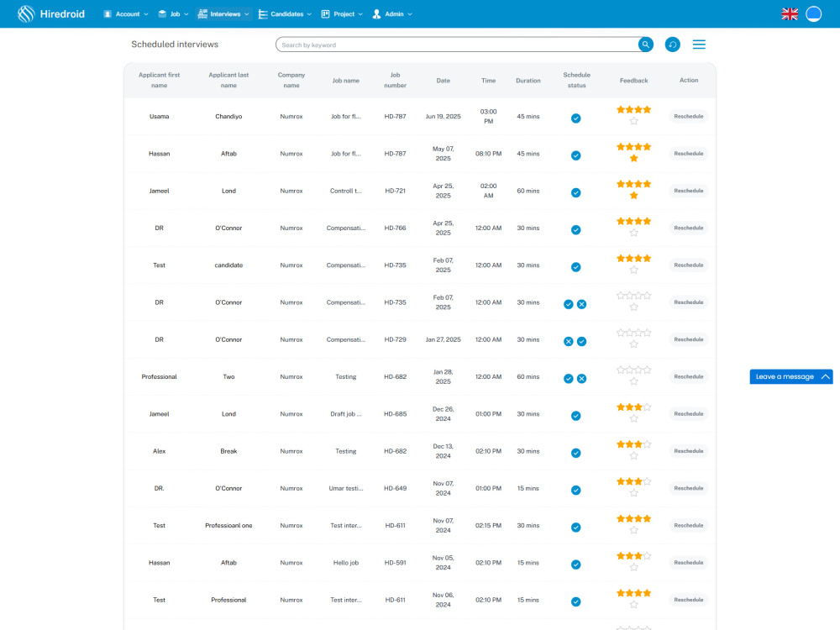
Task: Click the Jun 19, 2025 date cell
Action: pyautogui.click(x=443, y=116)
